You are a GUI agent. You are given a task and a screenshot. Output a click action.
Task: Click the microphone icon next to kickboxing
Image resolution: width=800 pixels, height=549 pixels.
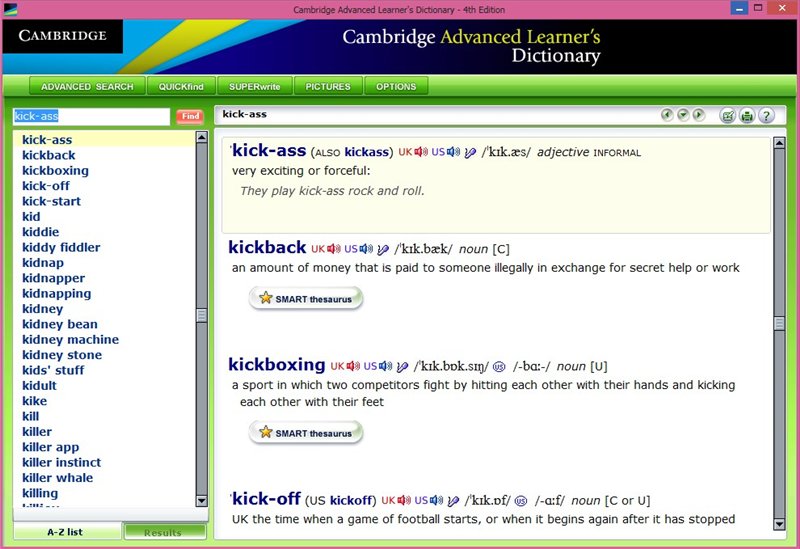tap(402, 366)
